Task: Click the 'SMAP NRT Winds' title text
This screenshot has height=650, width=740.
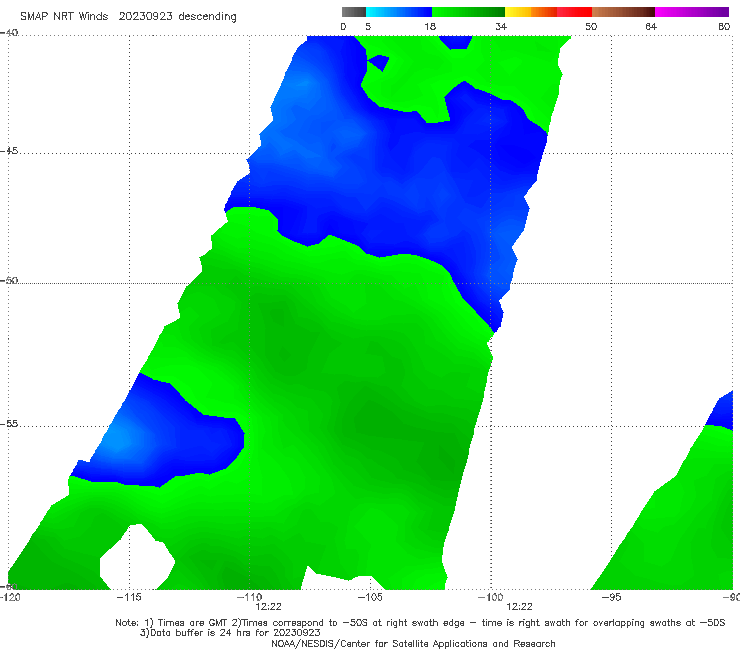Action: [x=64, y=16]
